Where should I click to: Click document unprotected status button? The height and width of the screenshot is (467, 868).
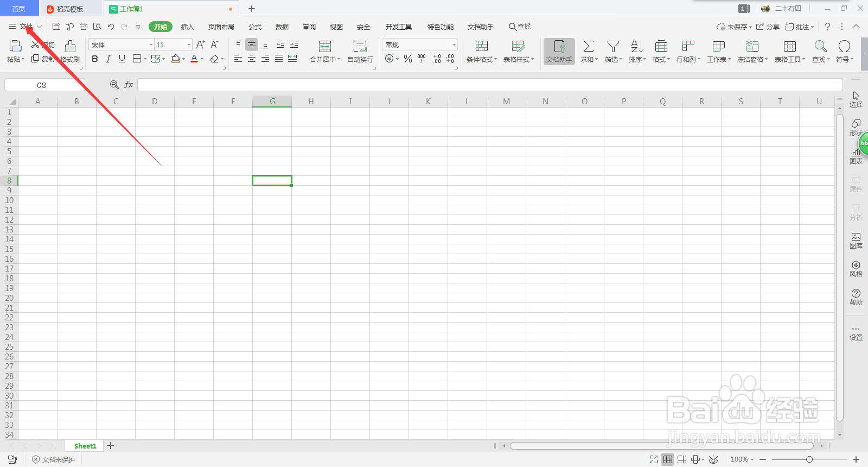(x=53, y=459)
